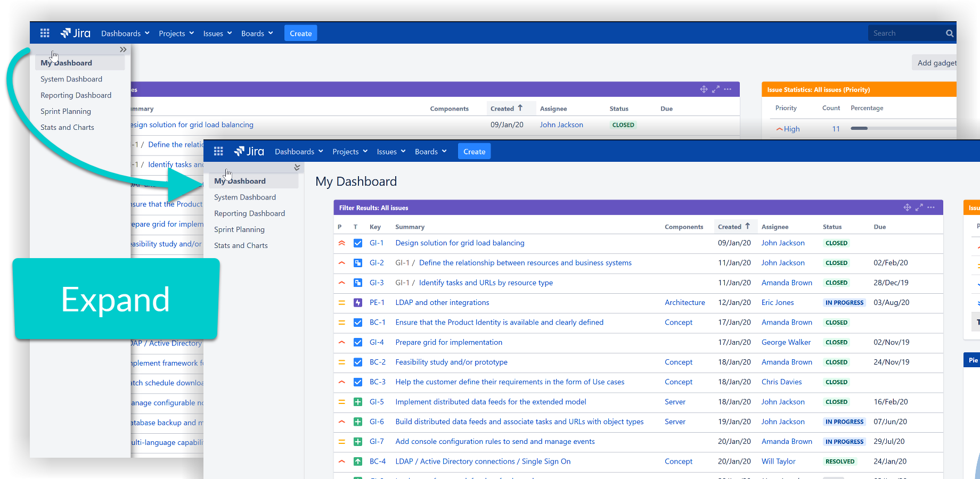Expand the Projects dropdown in the front window
The width and height of the screenshot is (980, 479).
click(x=350, y=152)
